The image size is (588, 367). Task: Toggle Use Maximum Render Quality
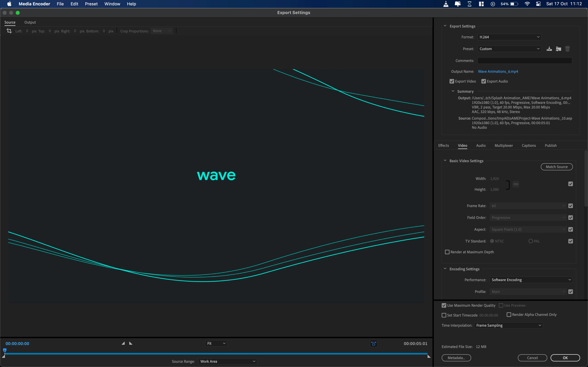(444, 305)
